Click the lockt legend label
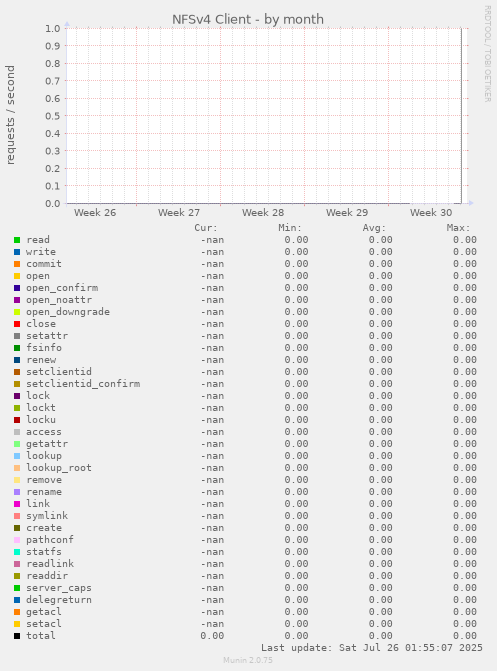Image resolution: width=497 pixels, height=671 pixels. point(41,408)
